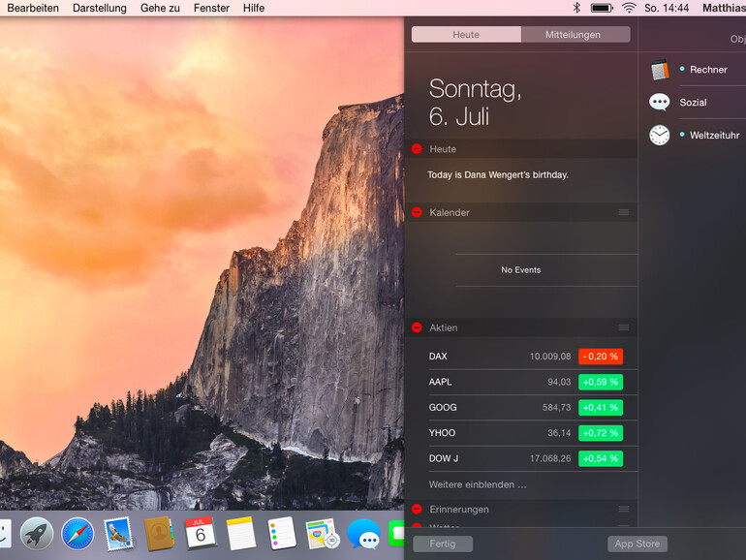Toggle the GOOG +0,41 % change badge
Image resolution: width=746 pixels, height=560 pixels.
coord(601,408)
